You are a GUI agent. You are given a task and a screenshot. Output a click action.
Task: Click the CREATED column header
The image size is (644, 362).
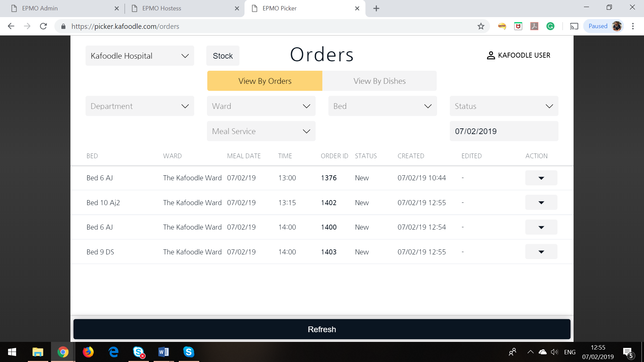tap(411, 156)
